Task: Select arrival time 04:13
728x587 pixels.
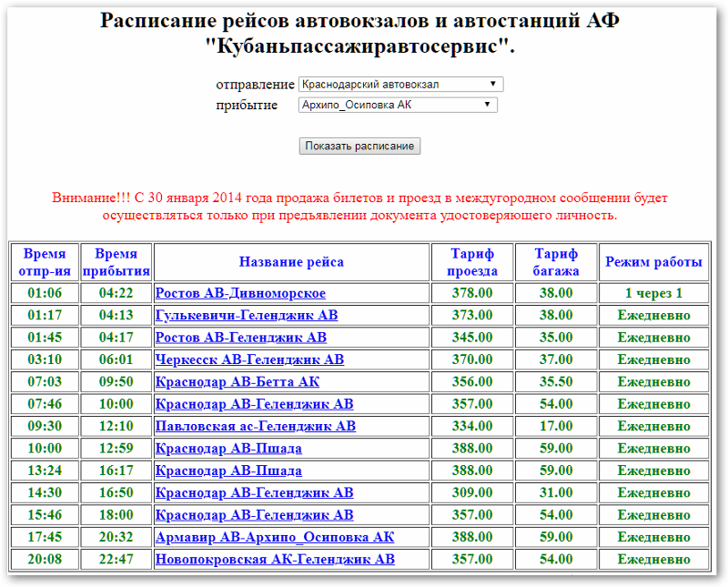Action: 116,315
